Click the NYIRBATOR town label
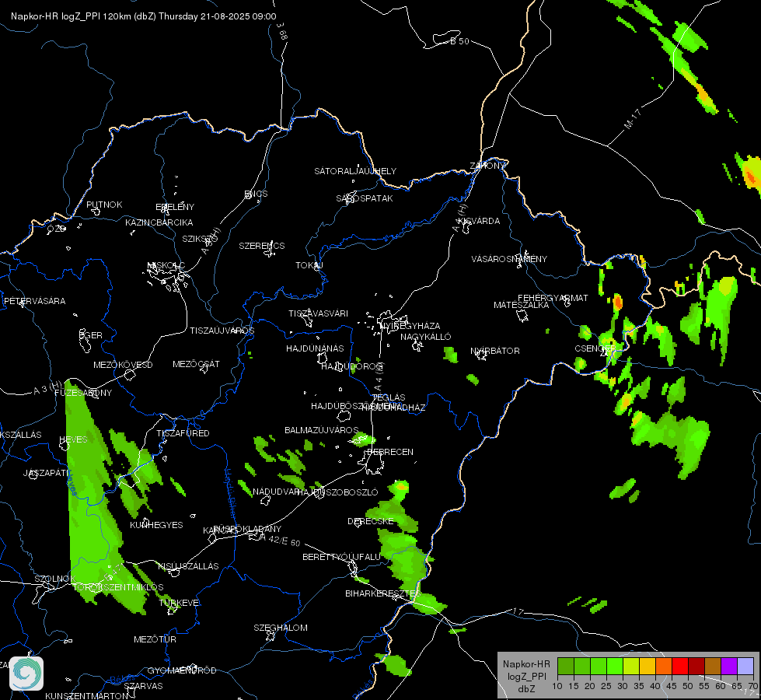761x700 pixels. tap(495, 351)
